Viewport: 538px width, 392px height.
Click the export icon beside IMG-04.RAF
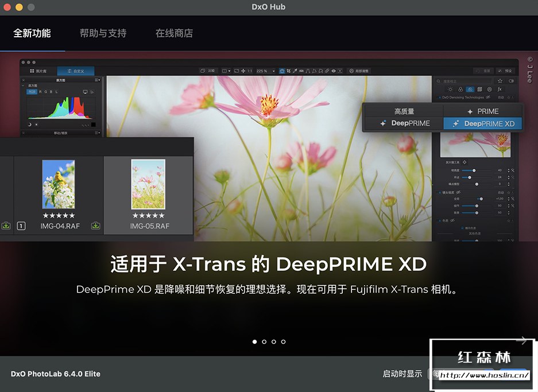coord(95,226)
